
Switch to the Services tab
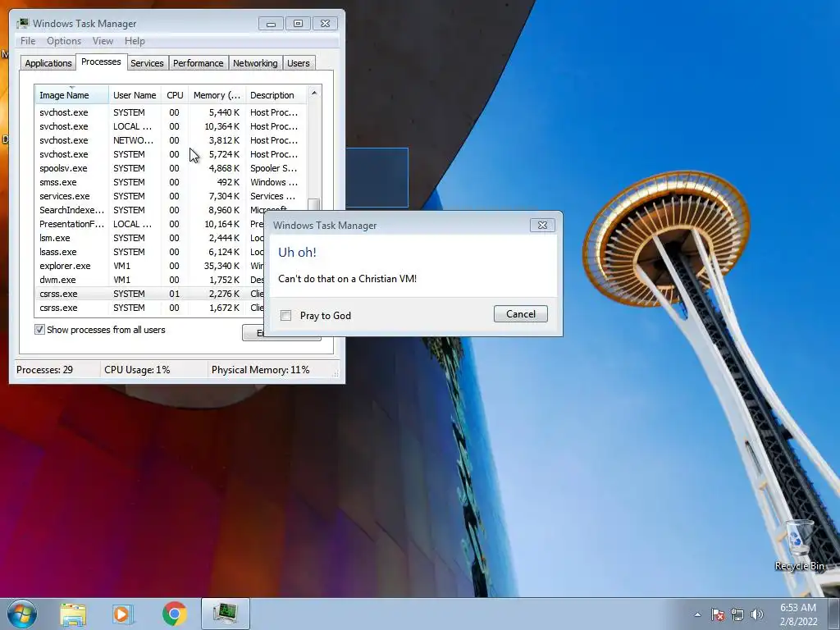[148, 62]
